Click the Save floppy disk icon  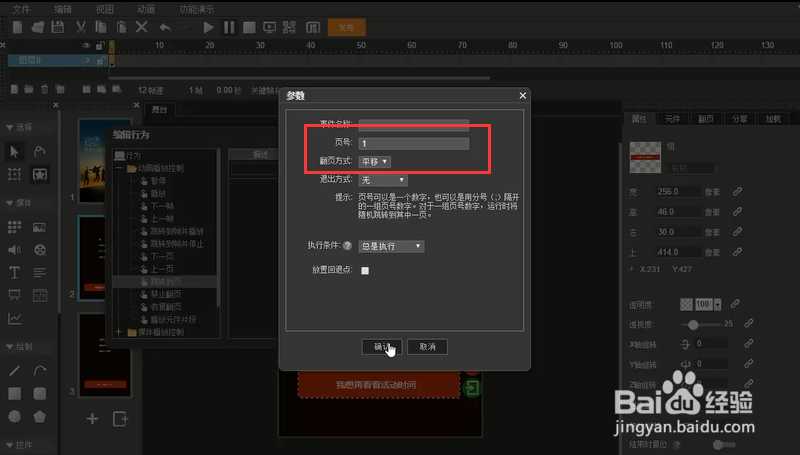[x=58, y=27]
